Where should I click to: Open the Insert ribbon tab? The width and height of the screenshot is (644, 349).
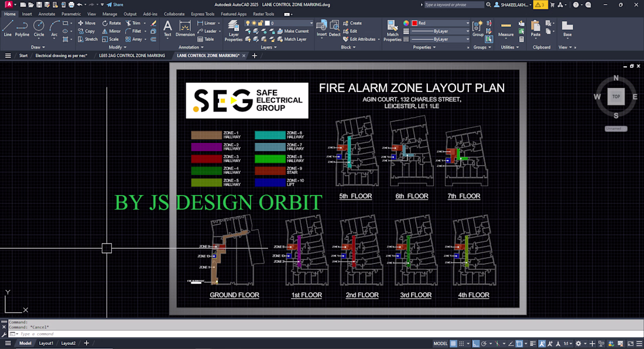point(27,14)
